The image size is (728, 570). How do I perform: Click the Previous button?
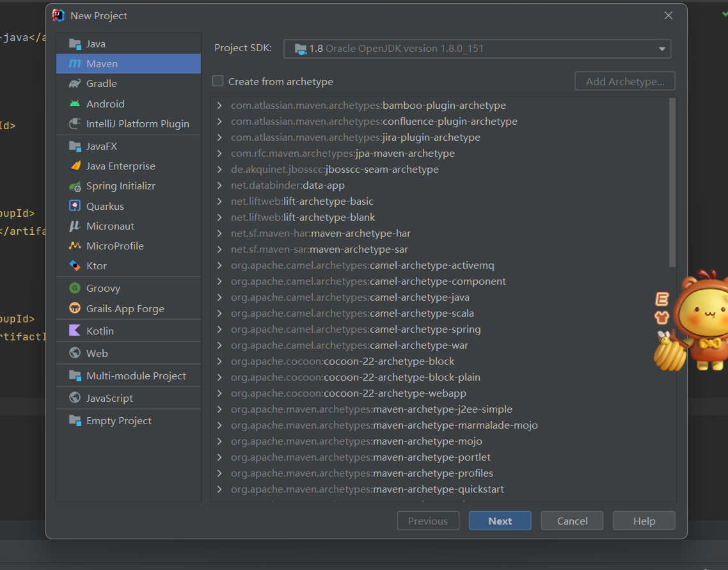pos(428,521)
